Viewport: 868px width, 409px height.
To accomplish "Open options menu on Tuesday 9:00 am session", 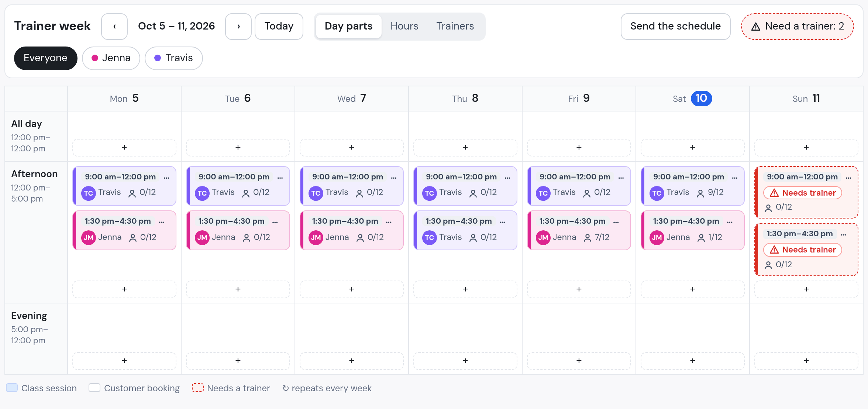I will tap(280, 177).
